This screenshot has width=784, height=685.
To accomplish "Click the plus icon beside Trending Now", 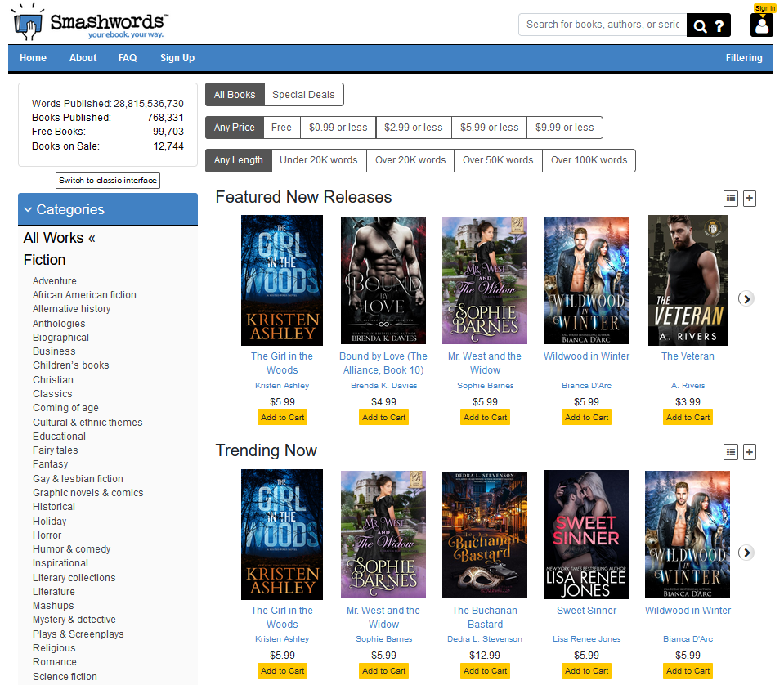I will click(749, 451).
